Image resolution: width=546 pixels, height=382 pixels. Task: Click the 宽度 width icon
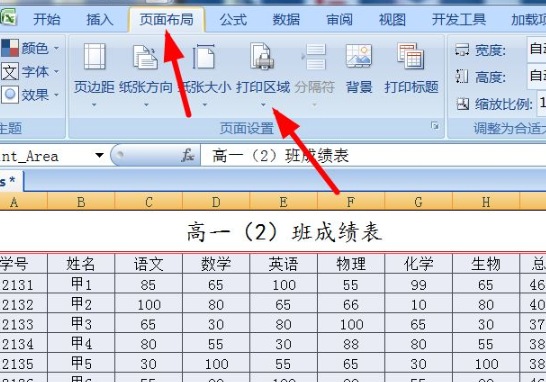click(x=462, y=50)
